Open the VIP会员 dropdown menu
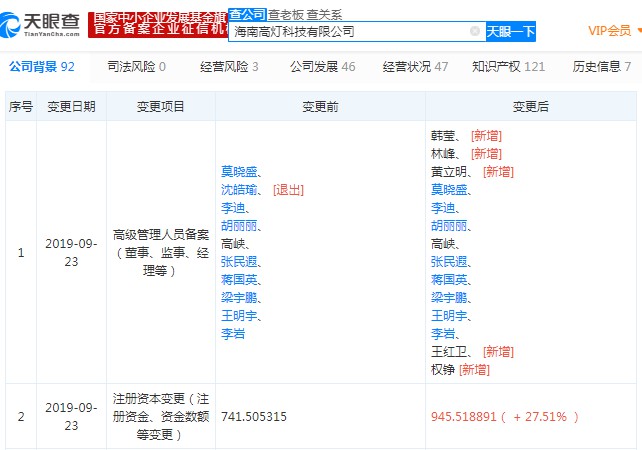The height and width of the screenshot is (450, 642). tap(614, 31)
